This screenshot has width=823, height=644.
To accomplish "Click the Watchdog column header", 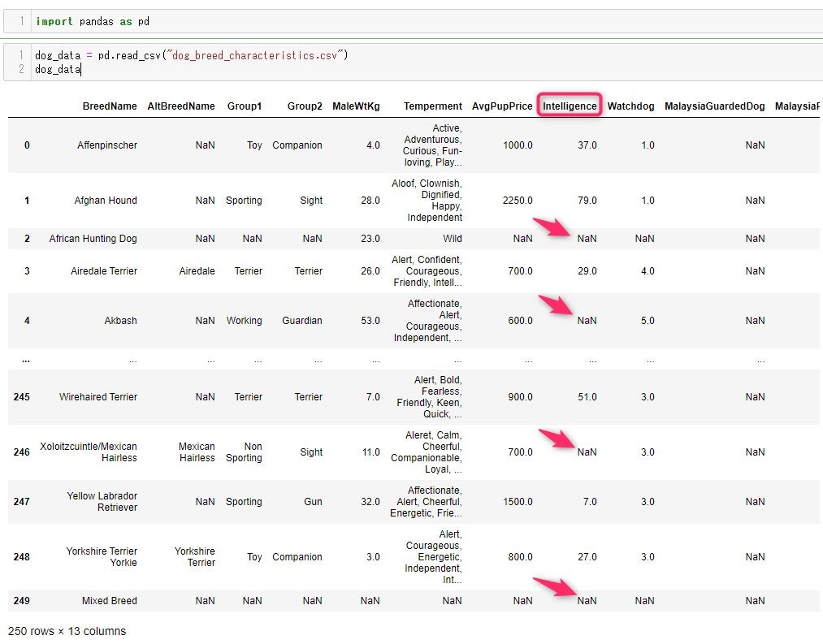I will click(631, 106).
